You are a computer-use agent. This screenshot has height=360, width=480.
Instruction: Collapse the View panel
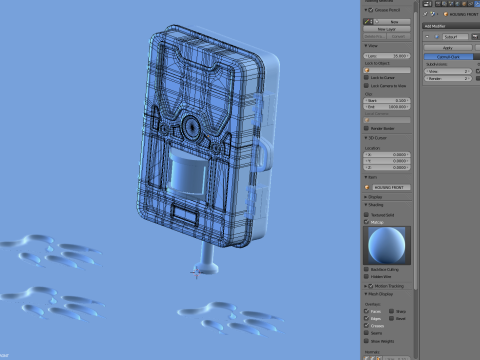366,46
